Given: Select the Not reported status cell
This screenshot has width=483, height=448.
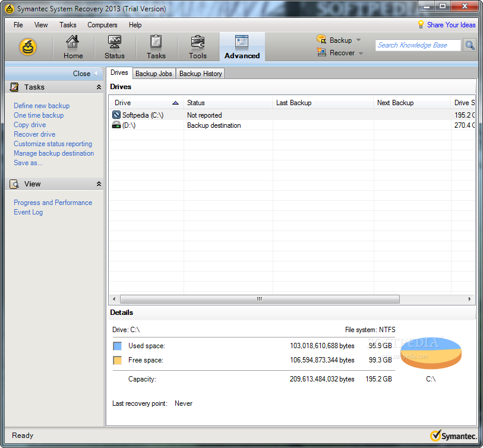Looking at the screenshot, I should click(x=204, y=115).
